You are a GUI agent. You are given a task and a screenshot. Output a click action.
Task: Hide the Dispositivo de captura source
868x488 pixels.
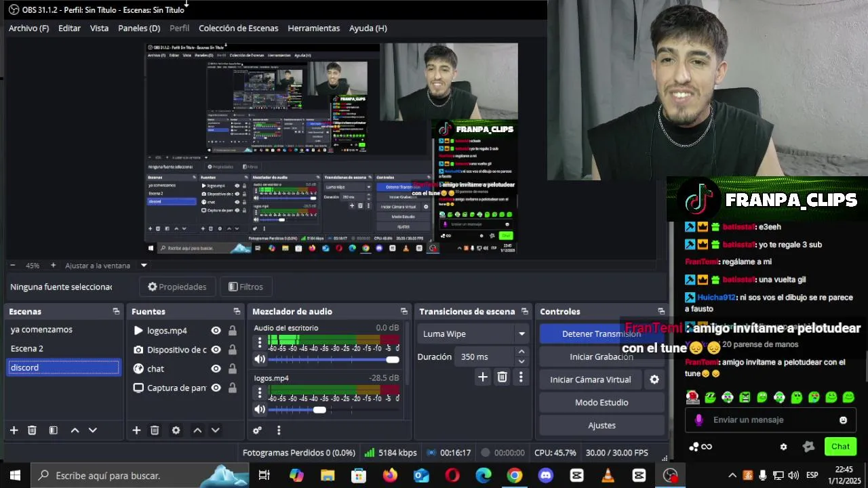216,350
